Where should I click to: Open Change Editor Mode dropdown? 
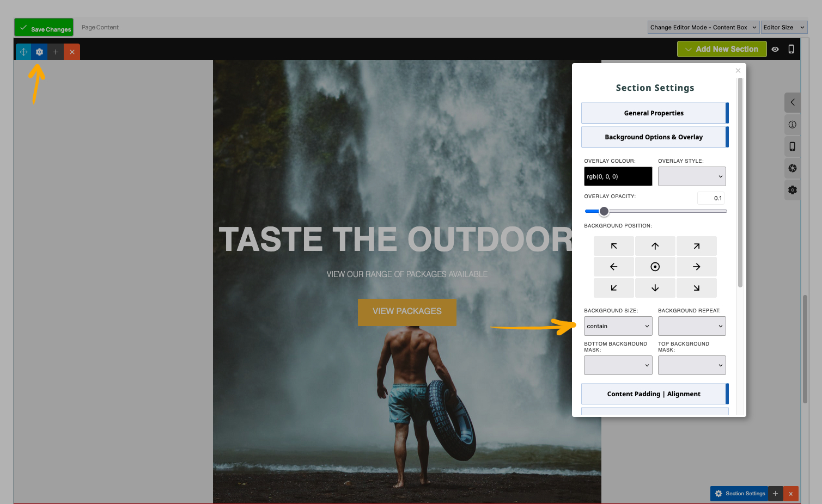[703, 27]
